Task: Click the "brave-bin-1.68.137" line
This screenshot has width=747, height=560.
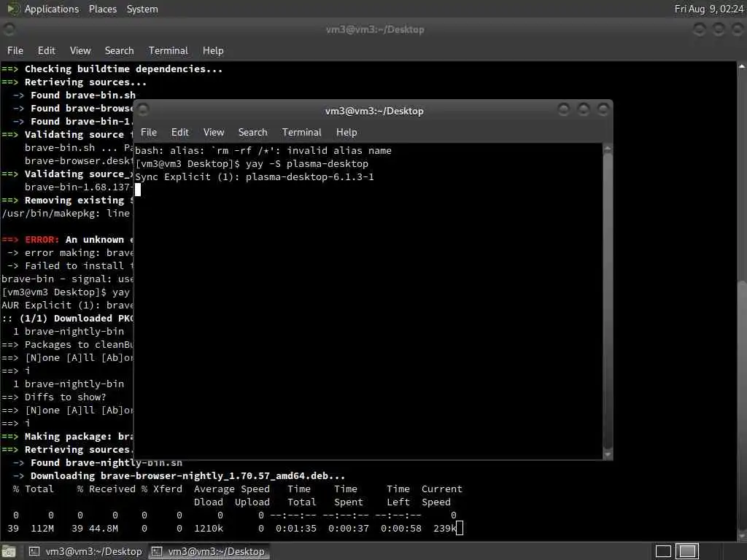Action: pos(77,187)
